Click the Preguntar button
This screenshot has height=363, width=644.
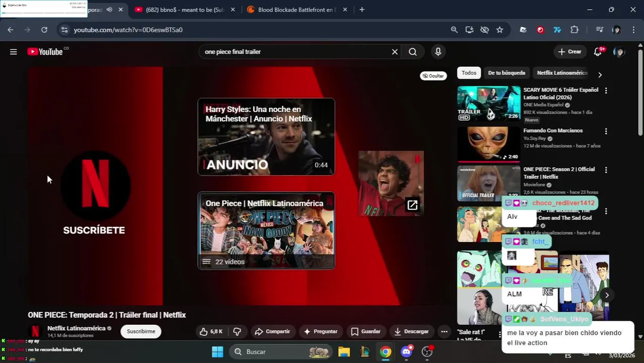point(320,331)
